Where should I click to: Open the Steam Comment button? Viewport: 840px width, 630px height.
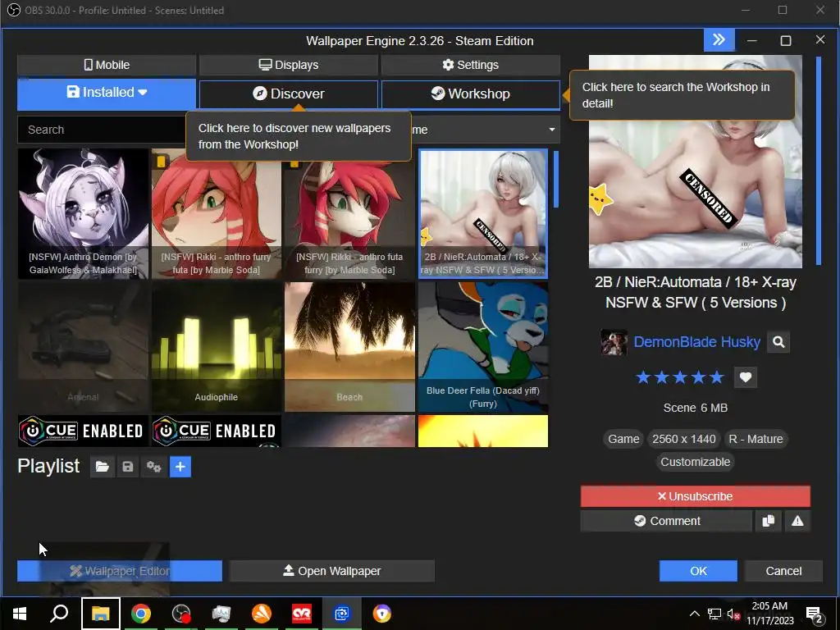coord(666,521)
